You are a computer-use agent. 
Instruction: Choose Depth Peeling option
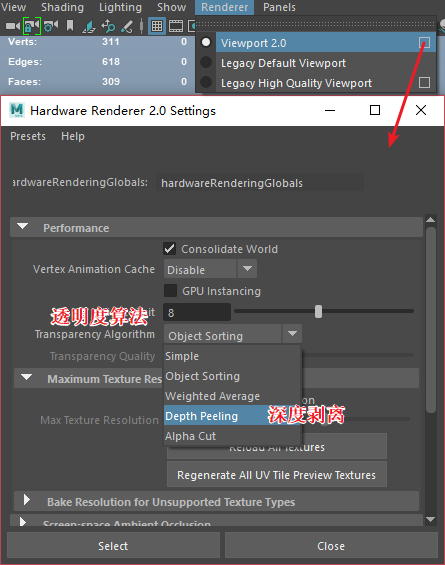tap(232, 415)
